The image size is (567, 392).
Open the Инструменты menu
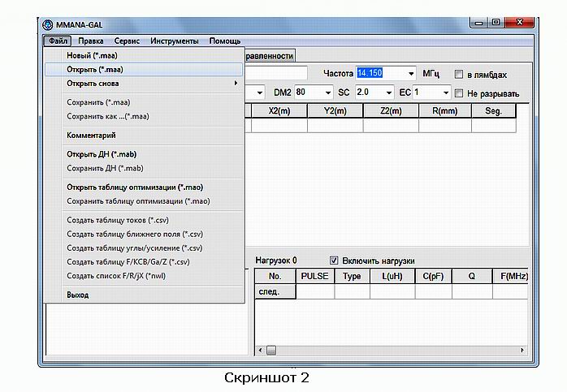[175, 41]
